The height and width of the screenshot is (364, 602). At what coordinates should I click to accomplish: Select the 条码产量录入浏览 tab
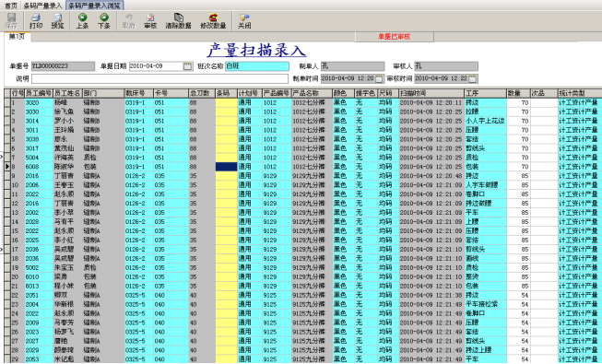pyautogui.click(x=94, y=6)
